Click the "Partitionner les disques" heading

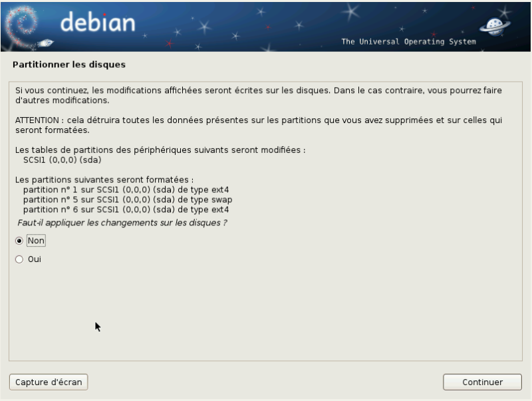69,65
